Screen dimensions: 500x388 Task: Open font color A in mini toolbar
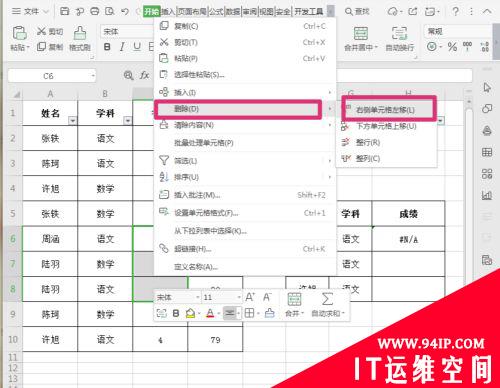(x=210, y=313)
